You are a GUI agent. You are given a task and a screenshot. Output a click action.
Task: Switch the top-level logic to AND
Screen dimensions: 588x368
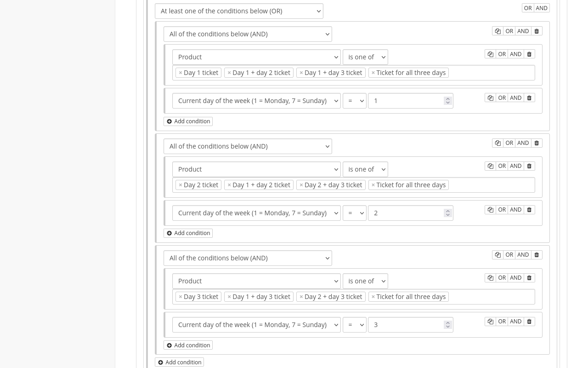pyautogui.click(x=542, y=8)
